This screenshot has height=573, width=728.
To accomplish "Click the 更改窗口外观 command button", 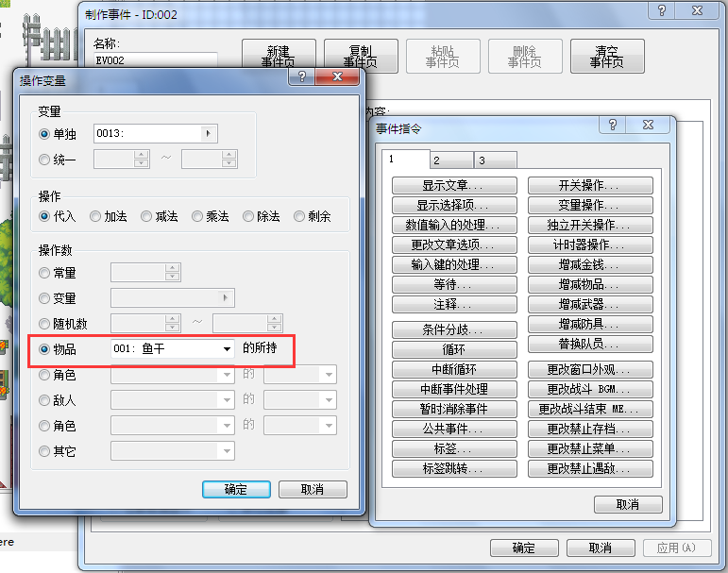I will (x=590, y=369).
